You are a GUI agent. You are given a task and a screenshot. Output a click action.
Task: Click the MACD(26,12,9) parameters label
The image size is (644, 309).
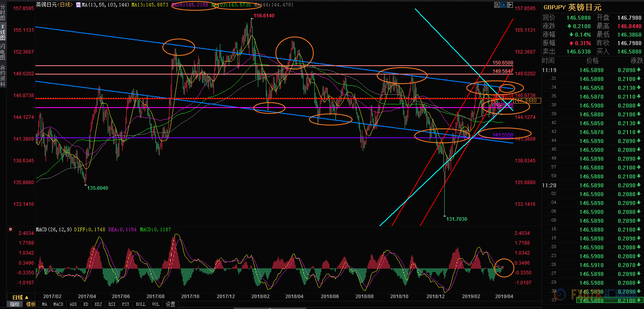pos(54,230)
